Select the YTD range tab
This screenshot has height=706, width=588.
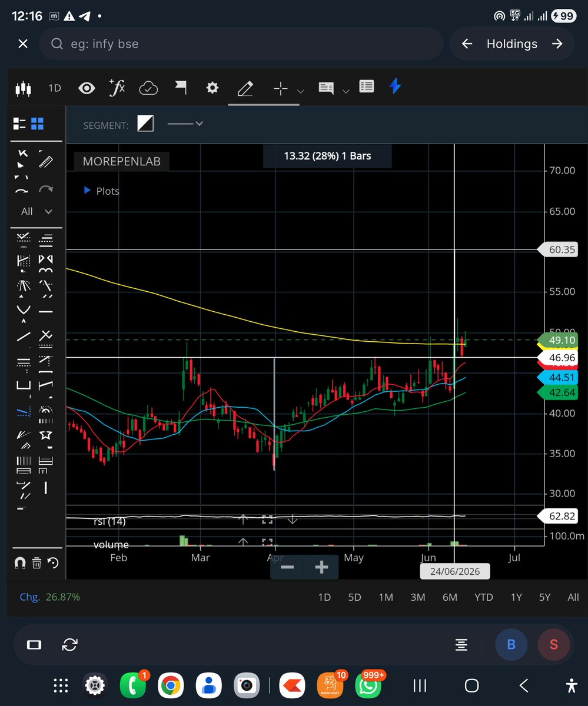pyautogui.click(x=484, y=597)
